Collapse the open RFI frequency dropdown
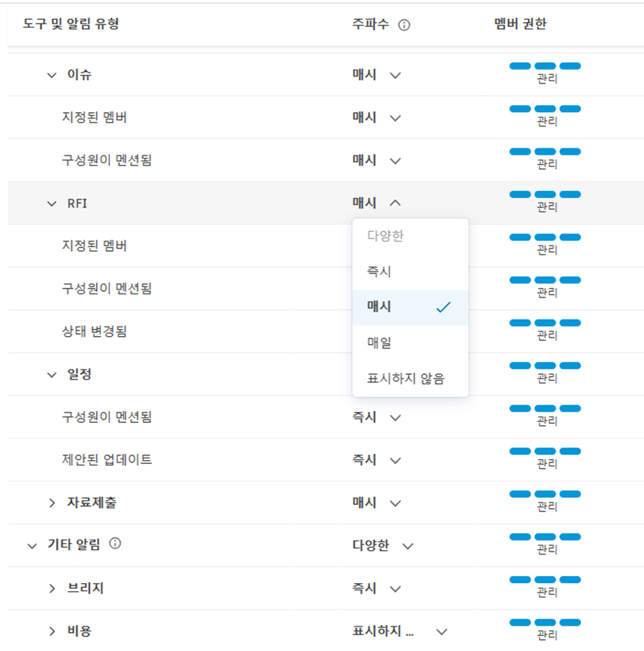The height and width of the screenshot is (651, 644). (395, 203)
